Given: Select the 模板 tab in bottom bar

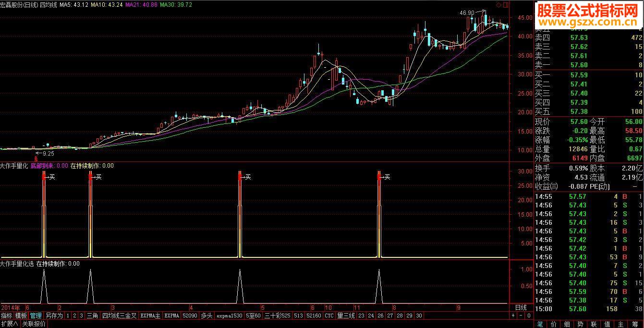Looking at the screenshot, I should point(21,316).
